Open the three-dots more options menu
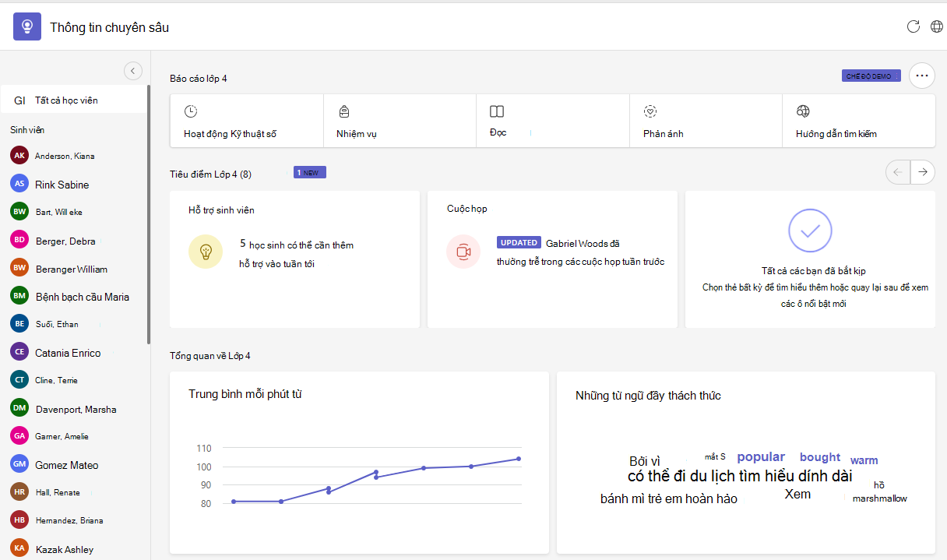The image size is (947, 560). coord(922,76)
